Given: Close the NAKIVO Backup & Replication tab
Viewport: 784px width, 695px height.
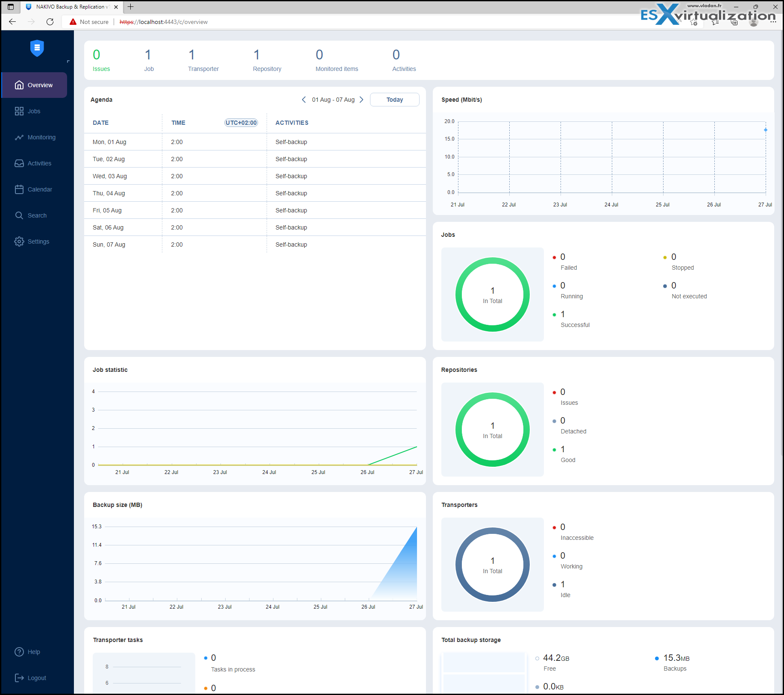Looking at the screenshot, I should [x=116, y=7].
